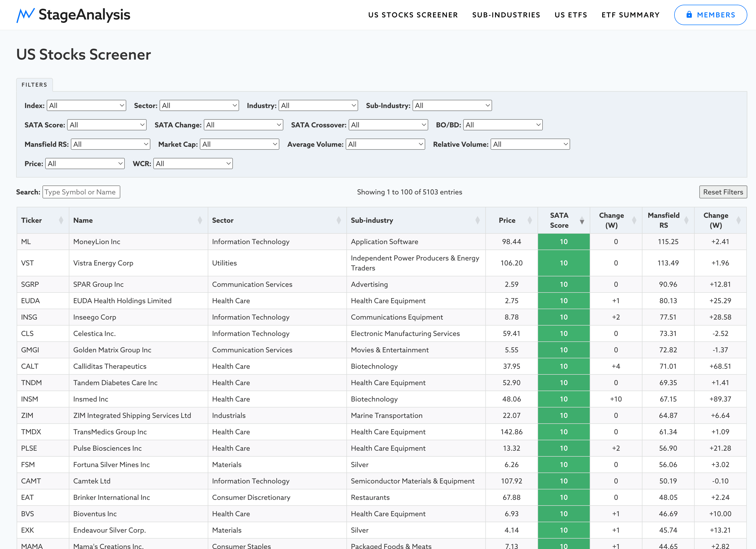Click Endeavour Silver Corp. name cell
The image size is (756, 549).
click(x=138, y=530)
